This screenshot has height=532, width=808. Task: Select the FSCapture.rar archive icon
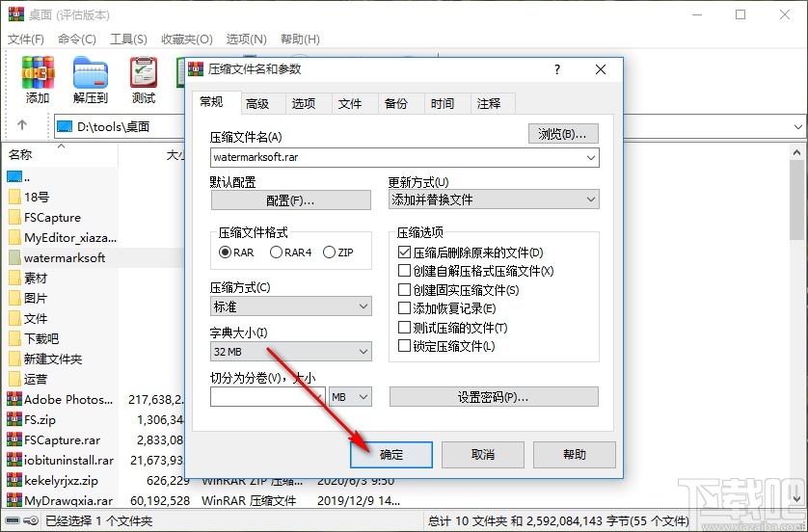[14, 439]
